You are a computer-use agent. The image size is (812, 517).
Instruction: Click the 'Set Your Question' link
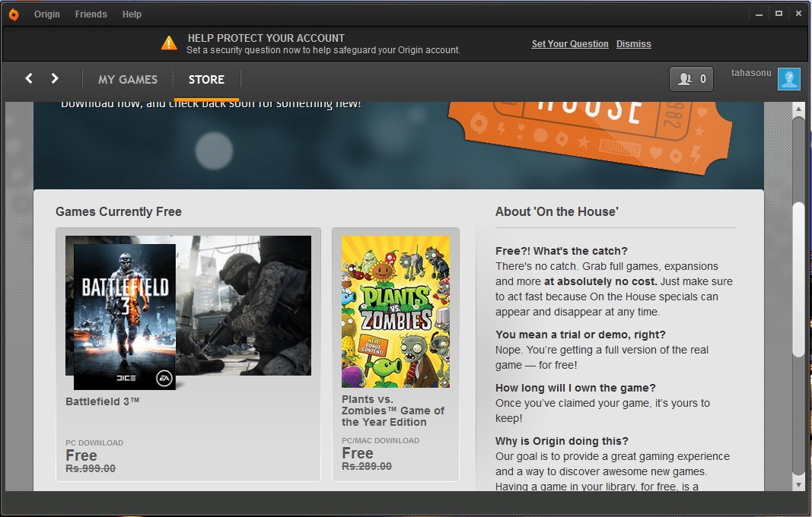point(570,44)
